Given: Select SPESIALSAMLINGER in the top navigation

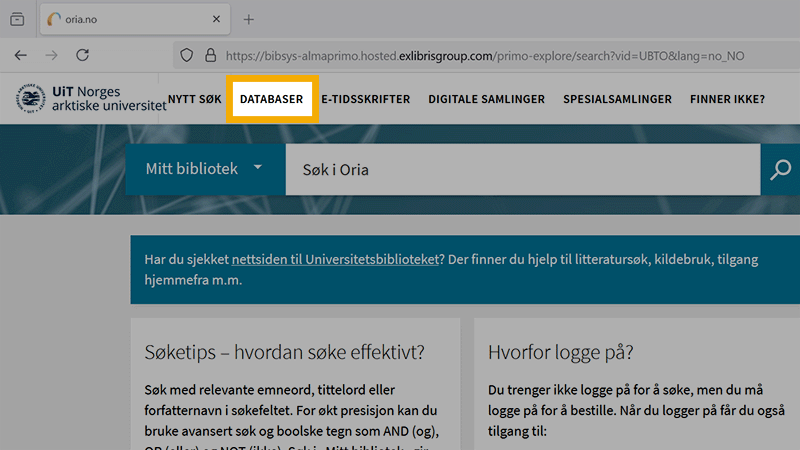Looking at the screenshot, I should [617, 100].
